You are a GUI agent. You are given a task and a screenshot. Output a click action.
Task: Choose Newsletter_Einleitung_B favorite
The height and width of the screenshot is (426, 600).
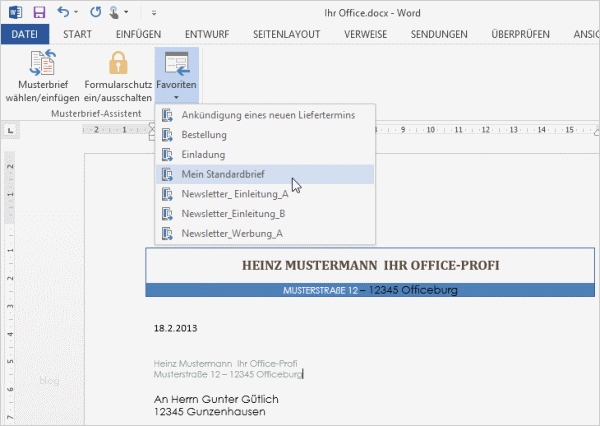265,214
